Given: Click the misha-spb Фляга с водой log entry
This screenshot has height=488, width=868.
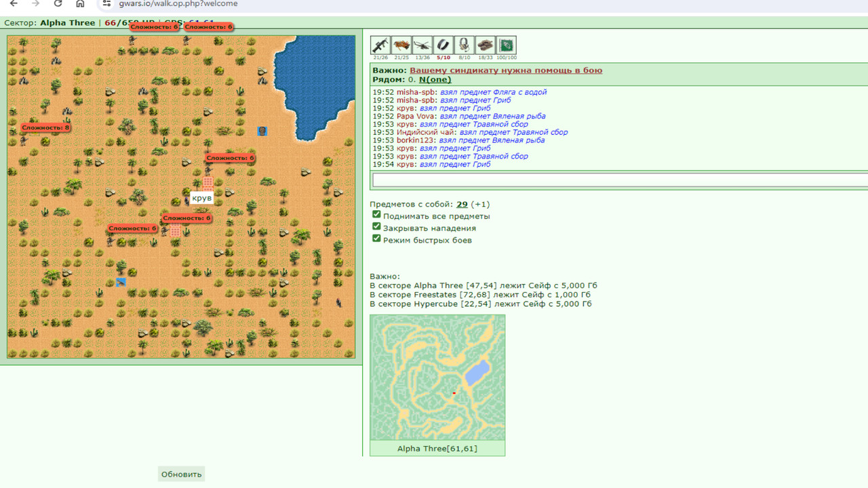Looking at the screenshot, I should [460, 92].
